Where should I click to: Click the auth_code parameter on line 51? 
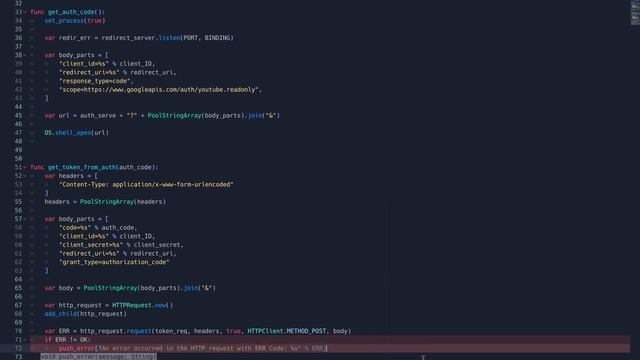tap(136, 167)
